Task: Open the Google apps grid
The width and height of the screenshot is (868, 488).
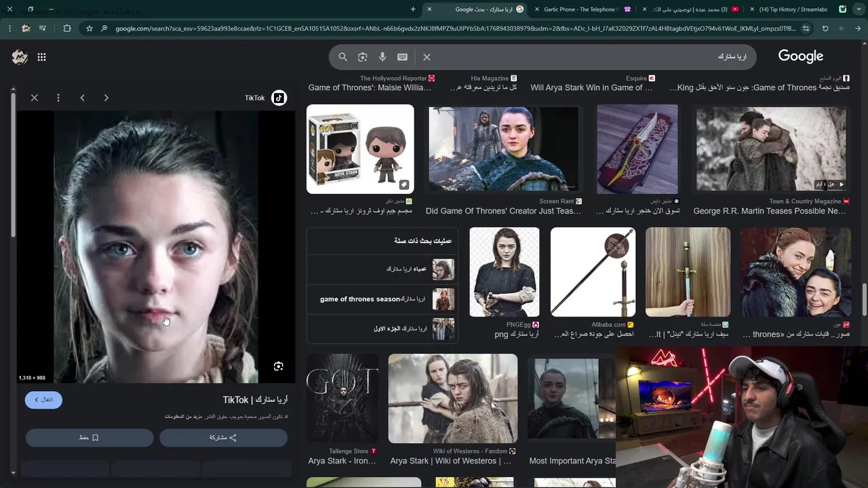Action: coord(41,58)
